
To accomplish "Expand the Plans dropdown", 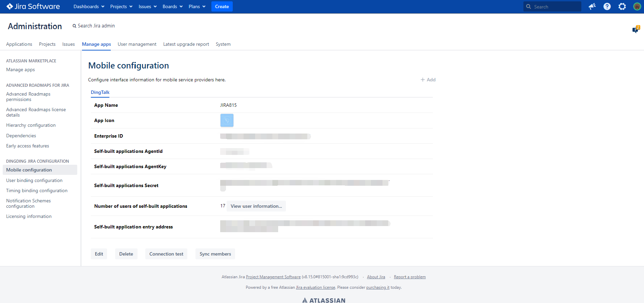I will (x=197, y=6).
